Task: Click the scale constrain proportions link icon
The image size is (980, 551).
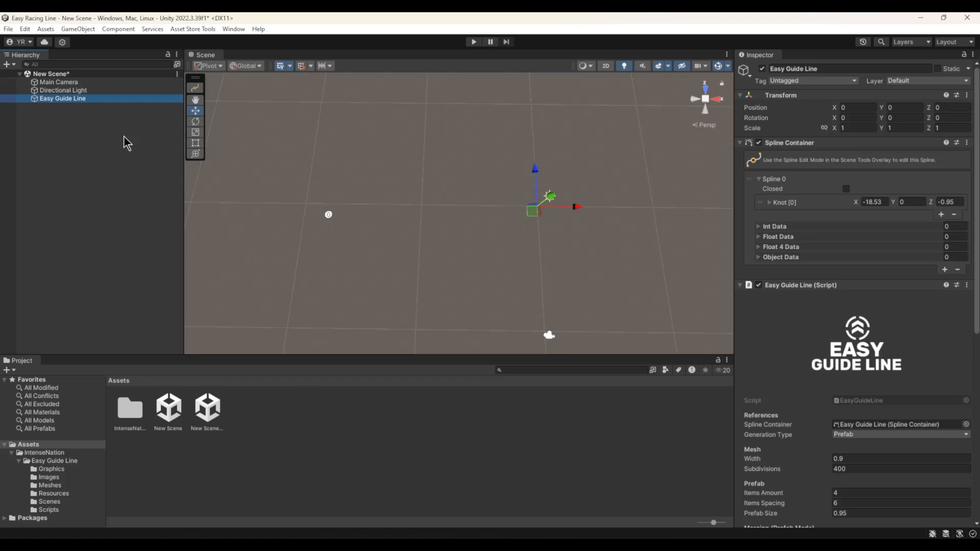Action: click(x=824, y=128)
